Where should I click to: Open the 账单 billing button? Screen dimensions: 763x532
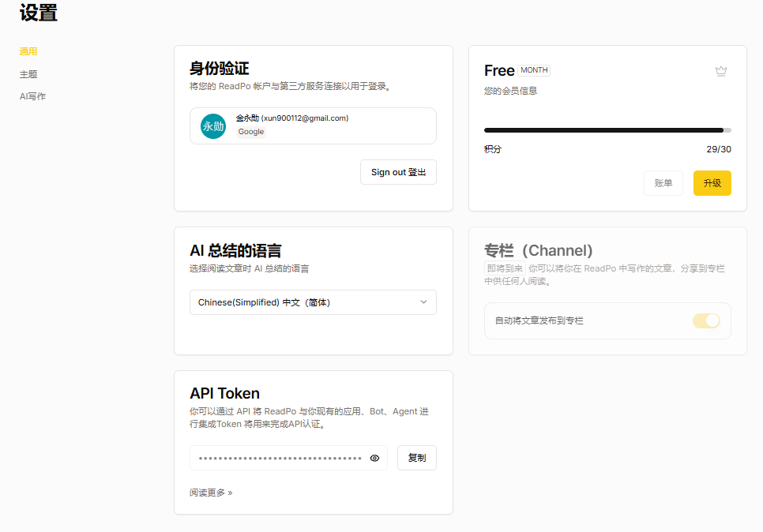coord(663,183)
